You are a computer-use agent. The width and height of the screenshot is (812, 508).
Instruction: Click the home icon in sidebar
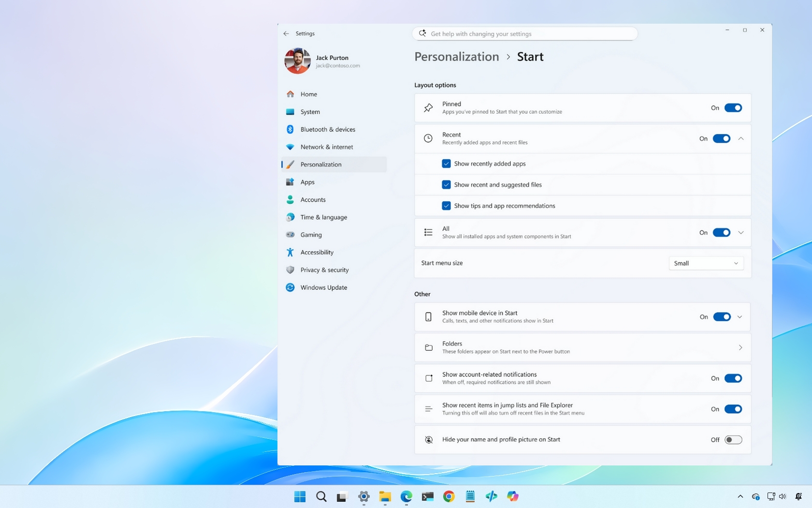[x=290, y=94]
